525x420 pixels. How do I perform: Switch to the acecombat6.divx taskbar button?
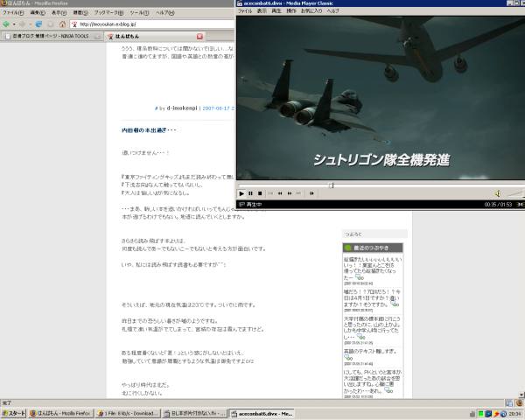[x=262, y=414]
